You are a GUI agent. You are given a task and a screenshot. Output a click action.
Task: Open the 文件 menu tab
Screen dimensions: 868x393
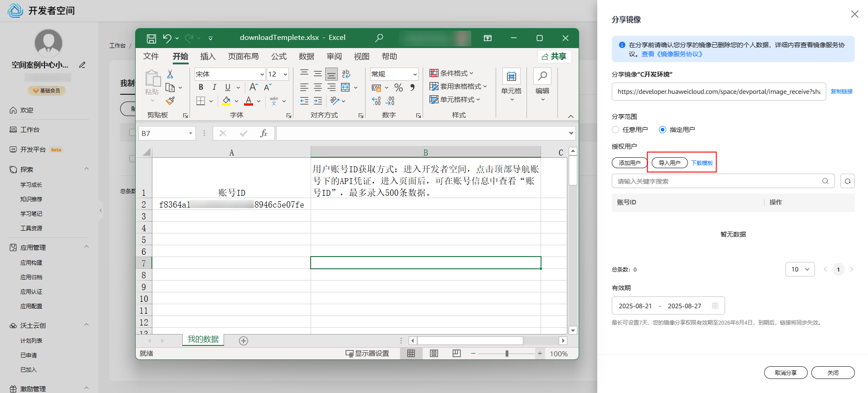click(151, 56)
